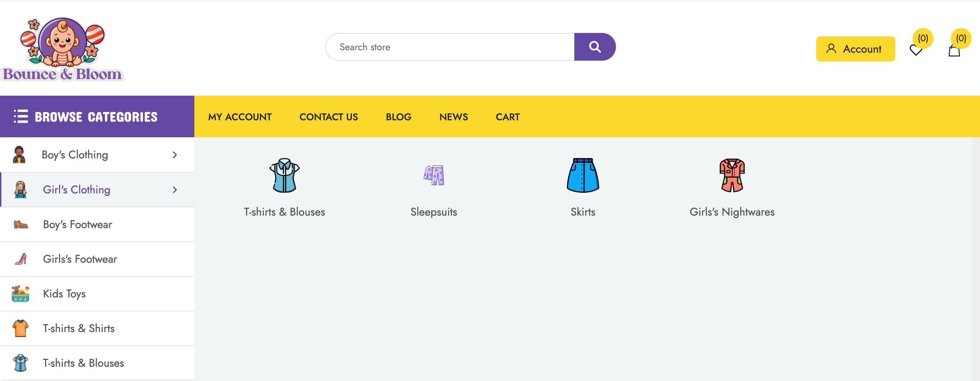Screen dimensions: 980x381
Task: Click the red Girls's Nightwares icon
Action: [x=732, y=175]
